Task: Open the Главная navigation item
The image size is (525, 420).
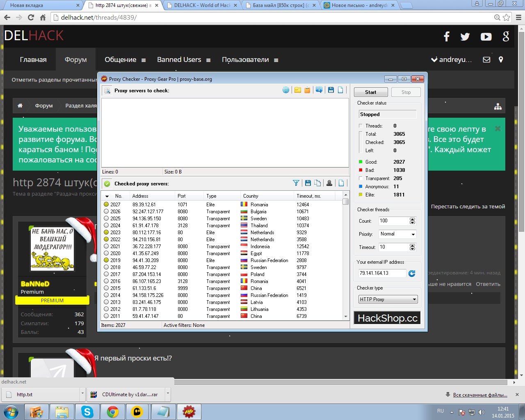Action: point(33,59)
